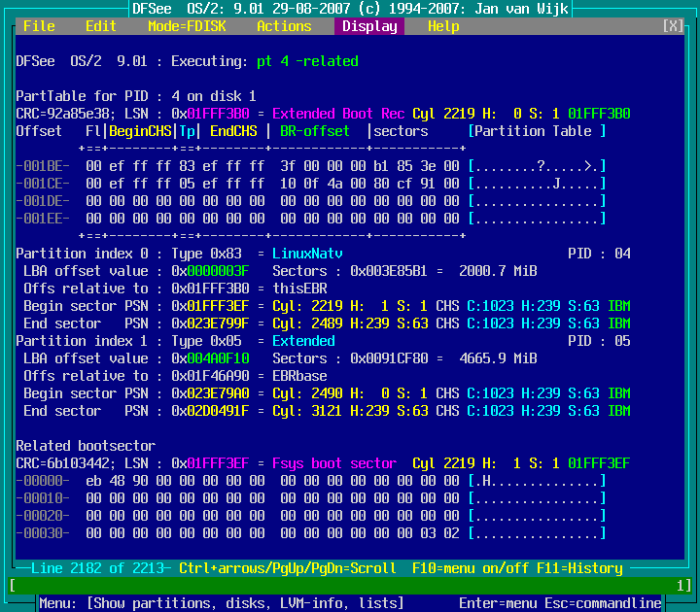Close DFSee with the [X] button

[x=673, y=26]
